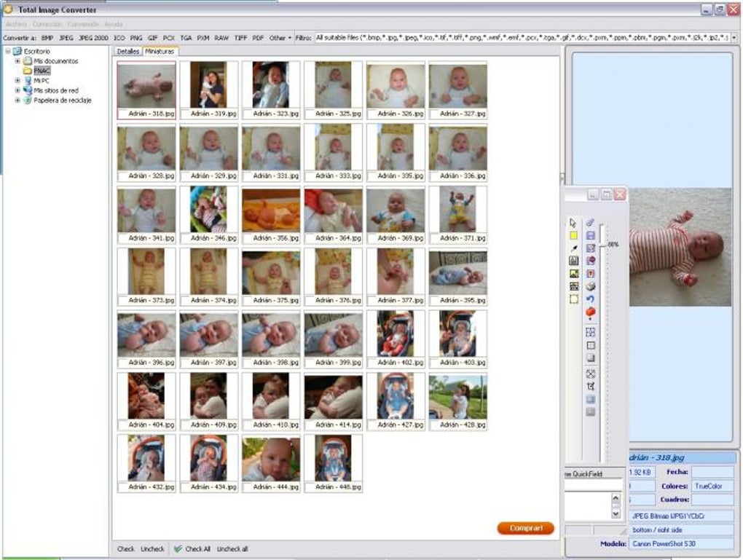Click the orange Comprar! button
Image resolution: width=743 pixels, height=560 pixels.
(x=525, y=528)
